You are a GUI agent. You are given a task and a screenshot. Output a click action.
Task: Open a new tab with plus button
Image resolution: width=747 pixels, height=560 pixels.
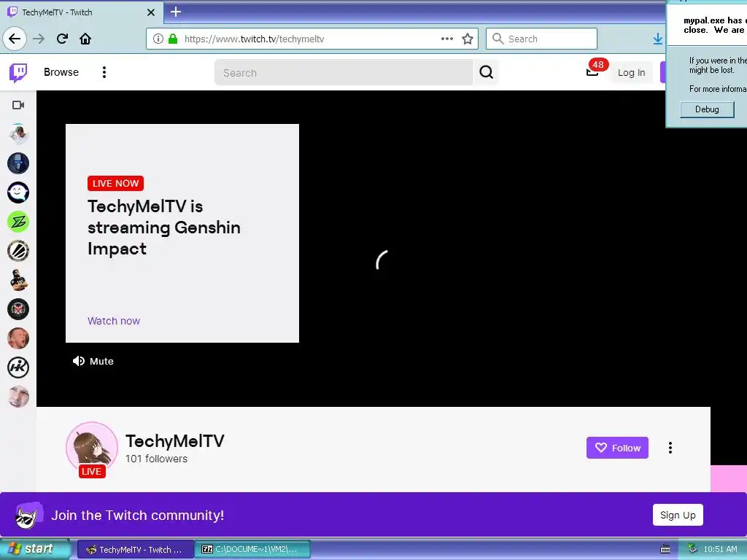coord(176,12)
